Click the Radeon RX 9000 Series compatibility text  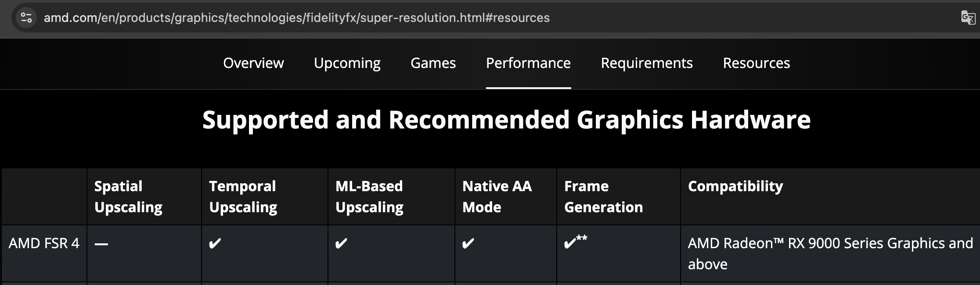pyautogui.click(x=830, y=253)
